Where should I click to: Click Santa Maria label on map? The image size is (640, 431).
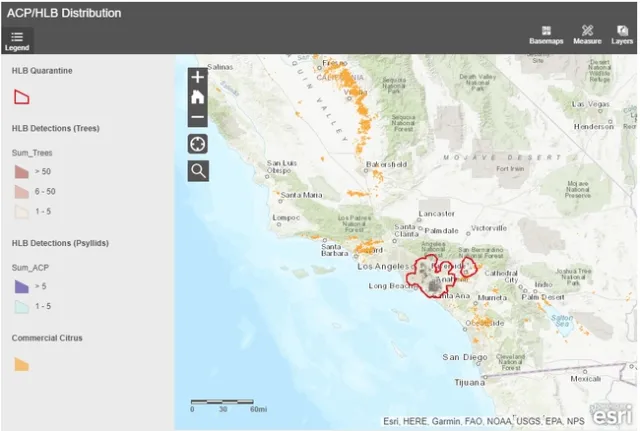(x=302, y=195)
